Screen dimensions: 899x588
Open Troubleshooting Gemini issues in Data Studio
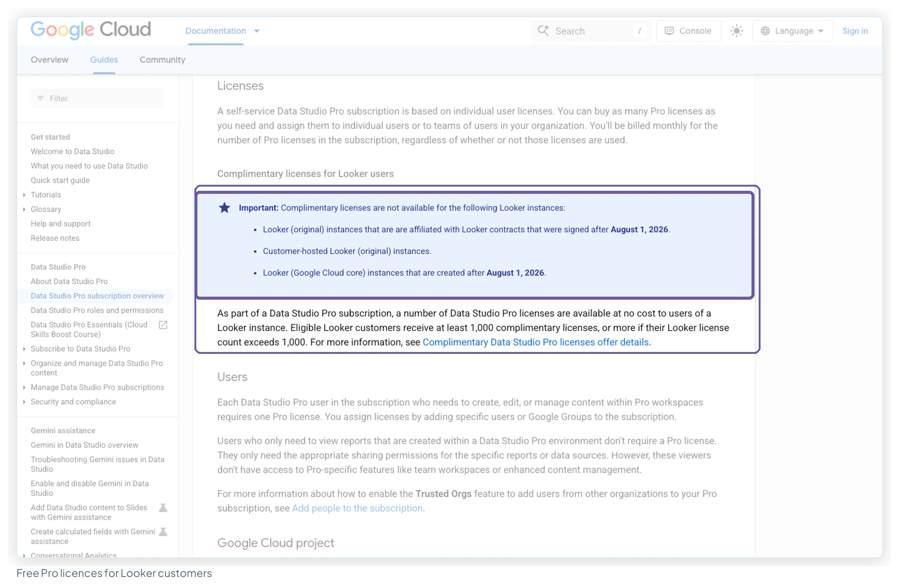coord(97,464)
